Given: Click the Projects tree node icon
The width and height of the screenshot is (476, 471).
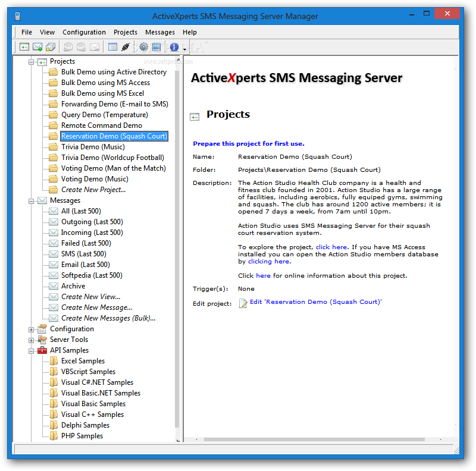Looking at the screenshot, I should [x=42, y=62].
